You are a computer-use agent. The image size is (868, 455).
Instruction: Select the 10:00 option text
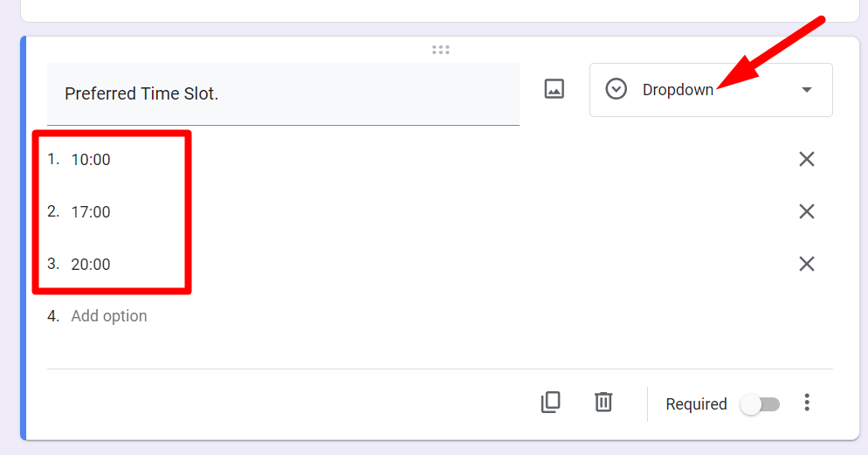point(91,160)
